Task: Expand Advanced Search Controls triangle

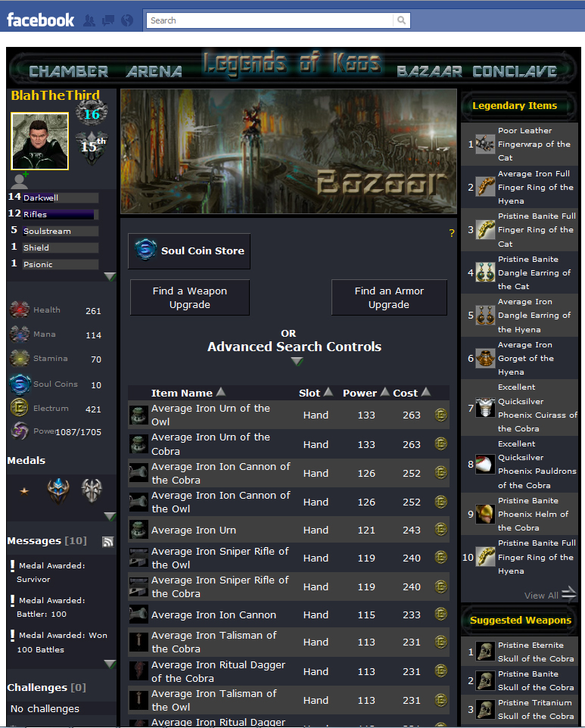Action: point(297,361)
